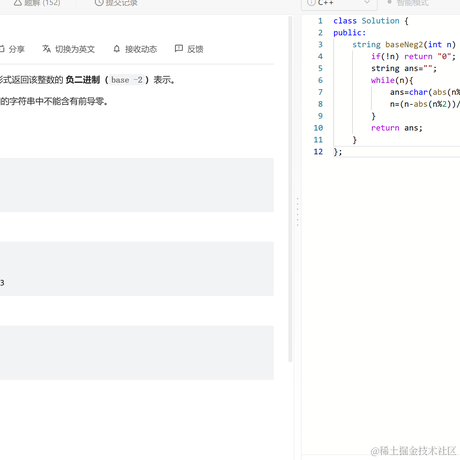Place cursor on 'class Solution {' line
This screenshot has height=460, width=460.
(371, 21)
